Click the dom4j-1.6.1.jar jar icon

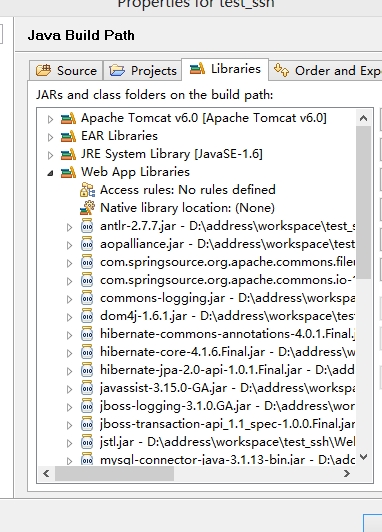coord(87,316)
